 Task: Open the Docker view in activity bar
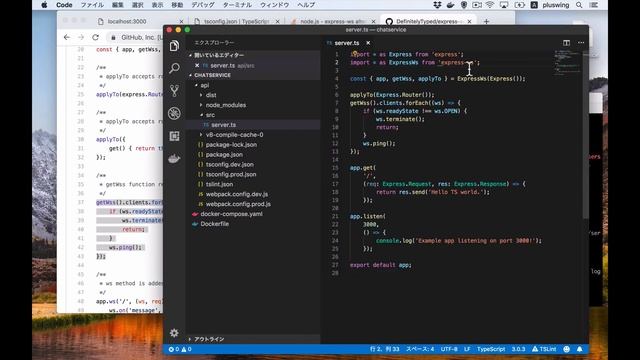pyautogui.click(x=174, y=159)
